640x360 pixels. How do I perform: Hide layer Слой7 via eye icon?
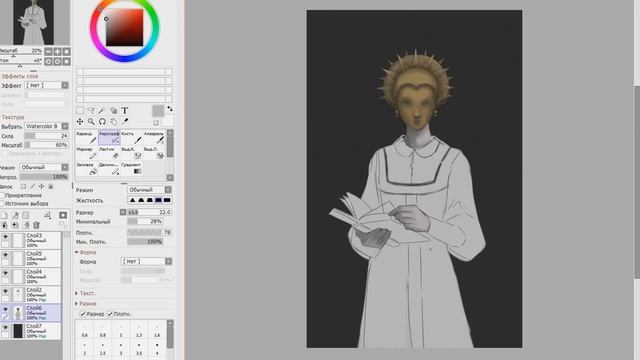click(x=5, y=327)
